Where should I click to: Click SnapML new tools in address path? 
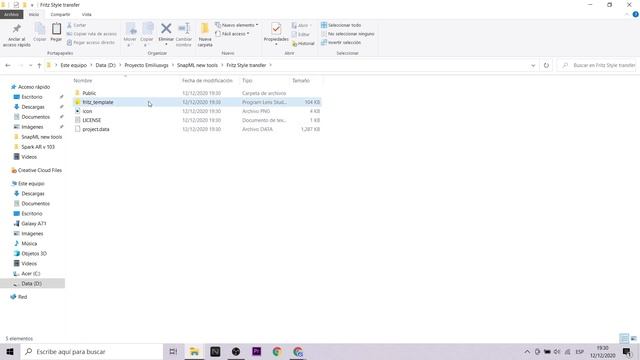197,65
